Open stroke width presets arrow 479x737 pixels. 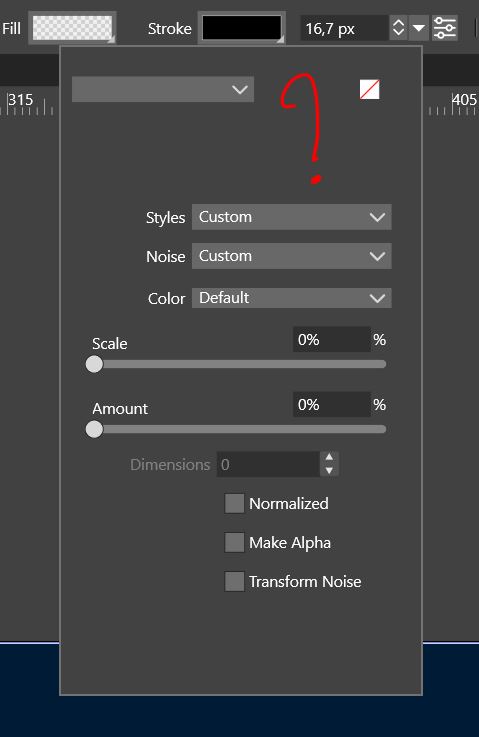[418, 28]
